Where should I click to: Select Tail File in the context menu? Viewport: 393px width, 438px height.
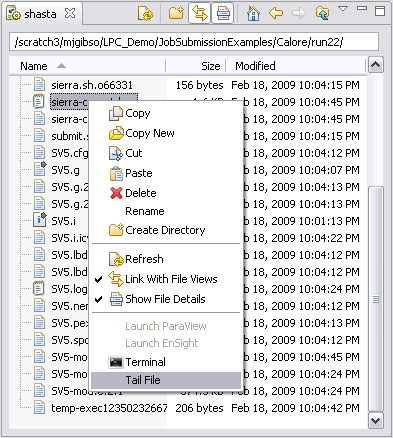(x=166, y=380)
